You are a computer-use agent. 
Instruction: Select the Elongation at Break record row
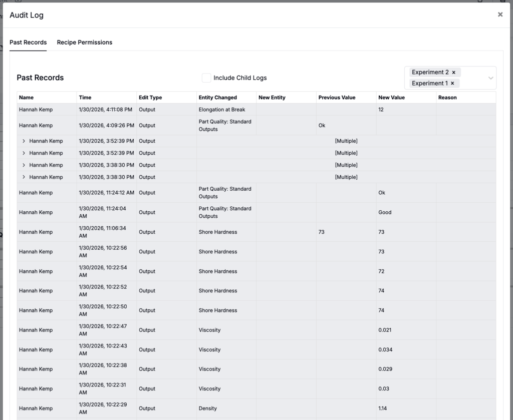pyautogui.click(x=221, y=110)
